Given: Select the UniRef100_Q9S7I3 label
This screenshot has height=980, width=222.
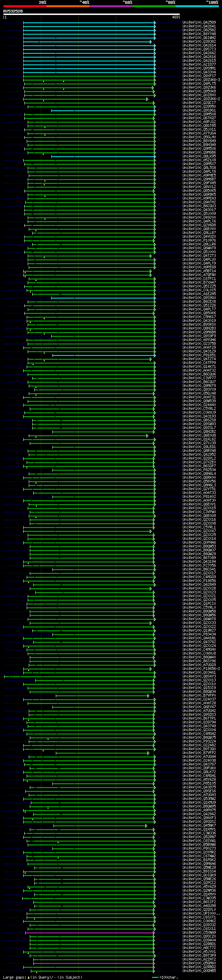Looking at the screenshot, I should [x=199, y=49].
